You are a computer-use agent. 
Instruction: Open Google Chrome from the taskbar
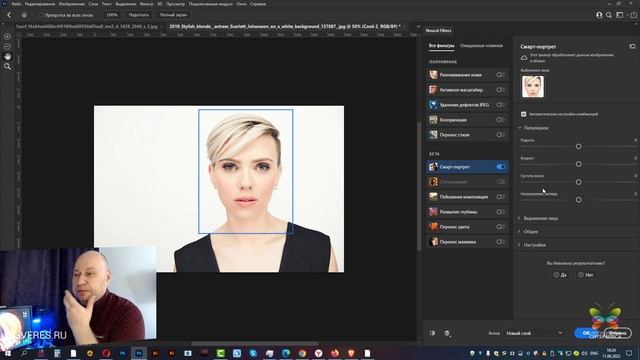pos(302,353)
